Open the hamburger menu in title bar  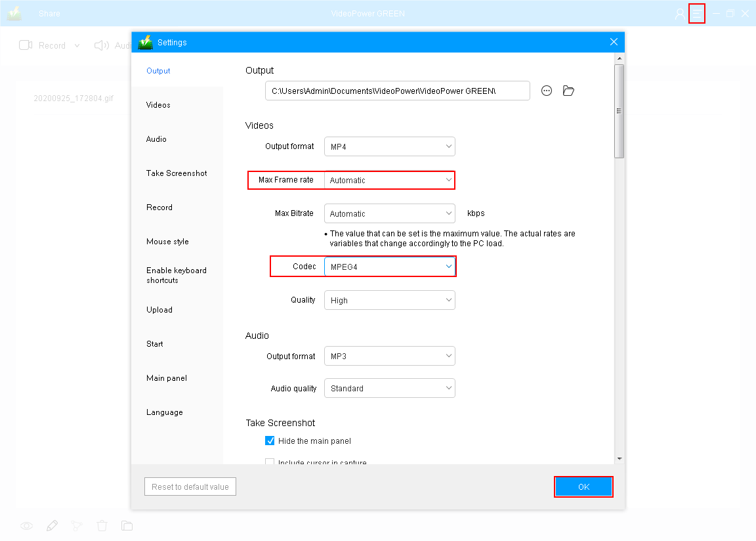click(x=696, y=13)
